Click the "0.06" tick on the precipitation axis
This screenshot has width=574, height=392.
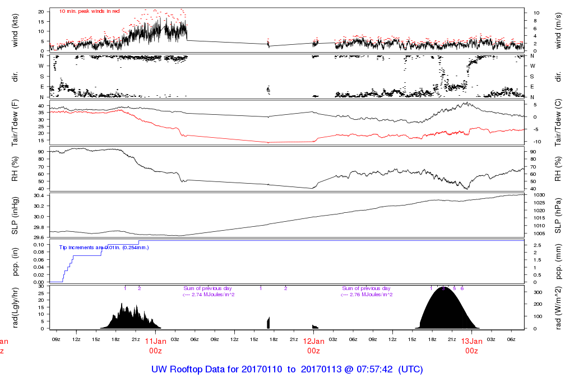click(x=39, y=260)
